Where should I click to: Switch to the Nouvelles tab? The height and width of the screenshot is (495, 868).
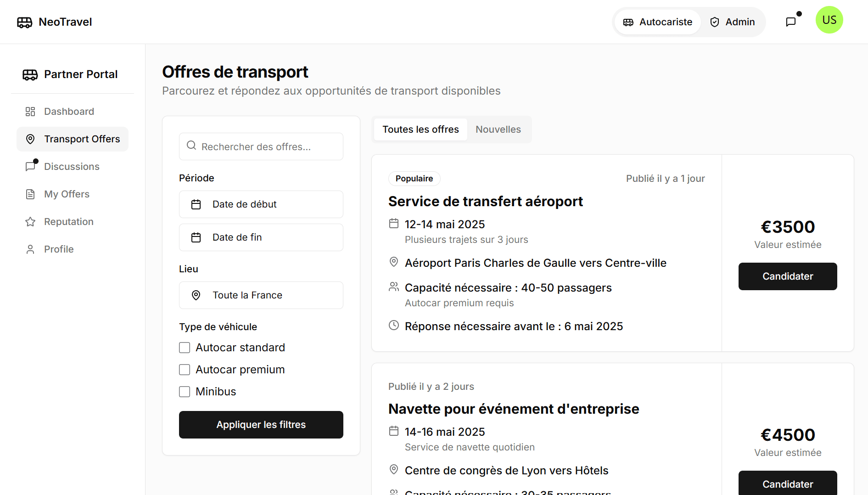[x=498, y=129]
